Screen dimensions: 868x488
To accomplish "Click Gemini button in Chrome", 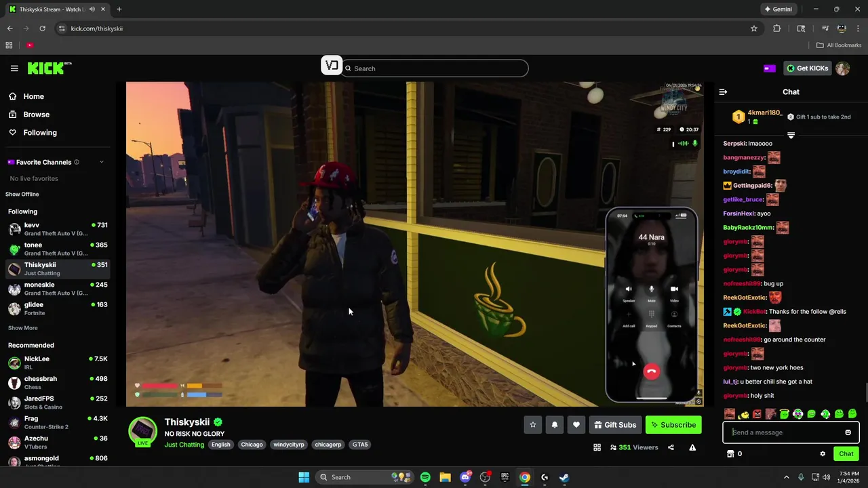I will (778, 9).
